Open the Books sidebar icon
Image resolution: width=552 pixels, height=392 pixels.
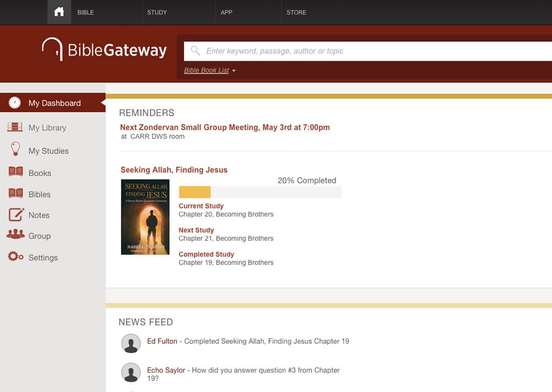16,172
